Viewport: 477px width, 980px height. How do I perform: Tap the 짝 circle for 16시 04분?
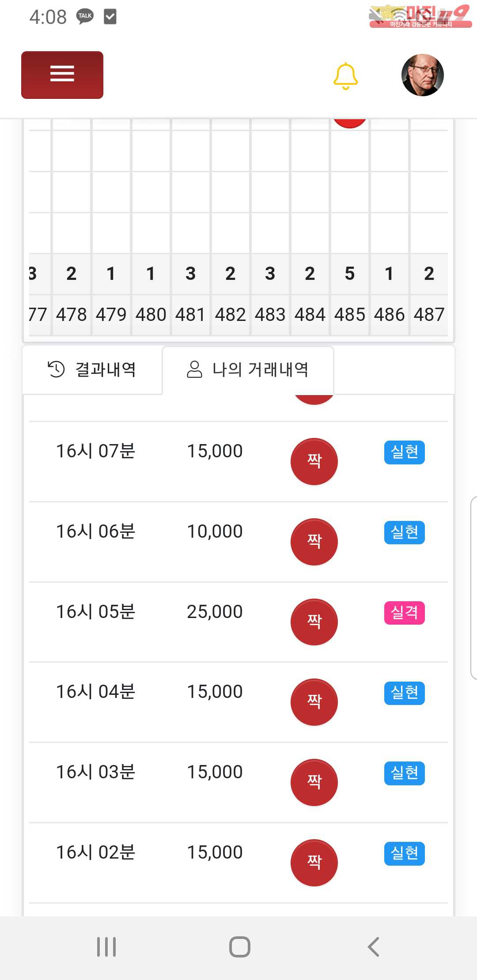click(314, 702)
